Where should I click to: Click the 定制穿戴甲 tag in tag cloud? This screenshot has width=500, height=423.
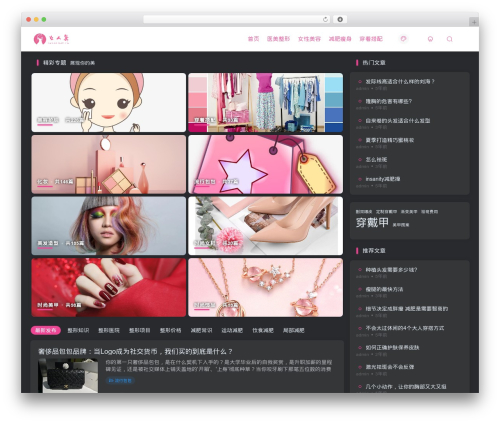click(386, 212)
